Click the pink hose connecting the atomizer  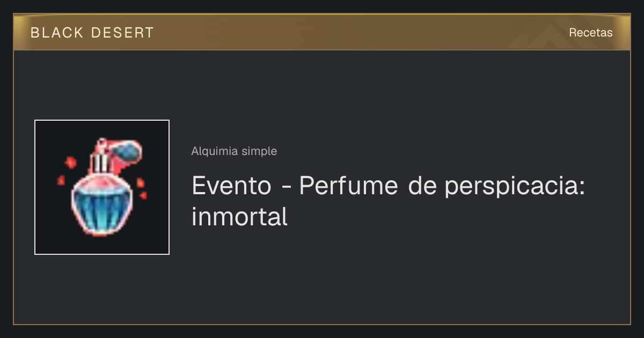107,145
